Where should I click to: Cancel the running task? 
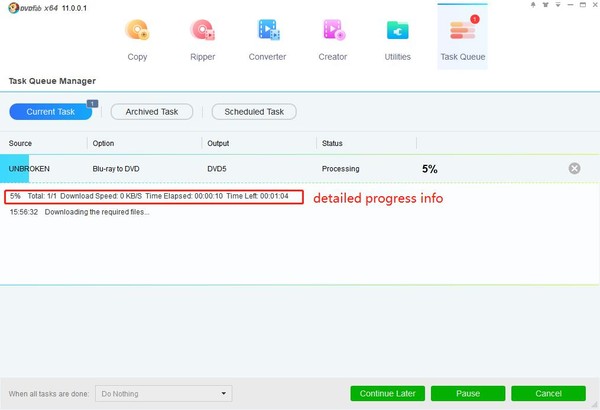pos(548,394)
